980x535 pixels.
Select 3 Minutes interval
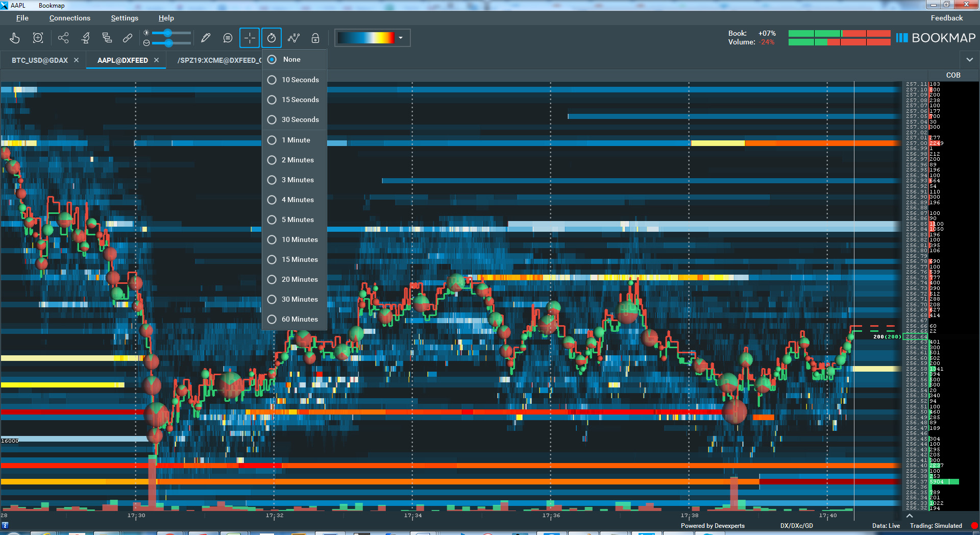tap(295, 180)
